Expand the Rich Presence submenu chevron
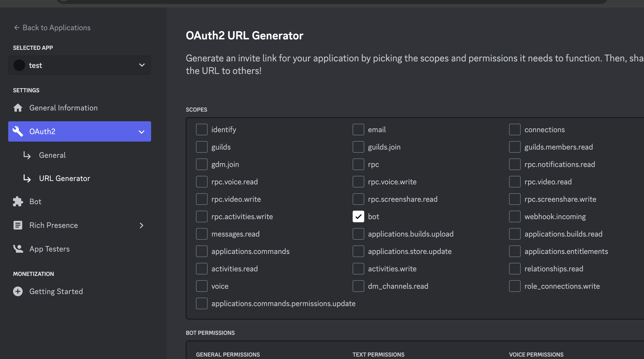The width and height of the screenshot is (644, 359). [x=141, y=225]
